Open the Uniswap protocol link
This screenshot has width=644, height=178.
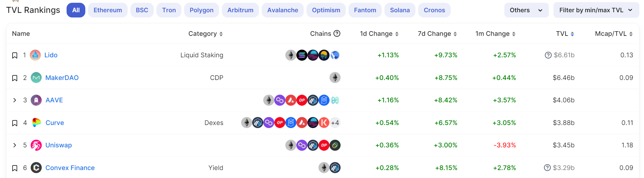point(59,145)
